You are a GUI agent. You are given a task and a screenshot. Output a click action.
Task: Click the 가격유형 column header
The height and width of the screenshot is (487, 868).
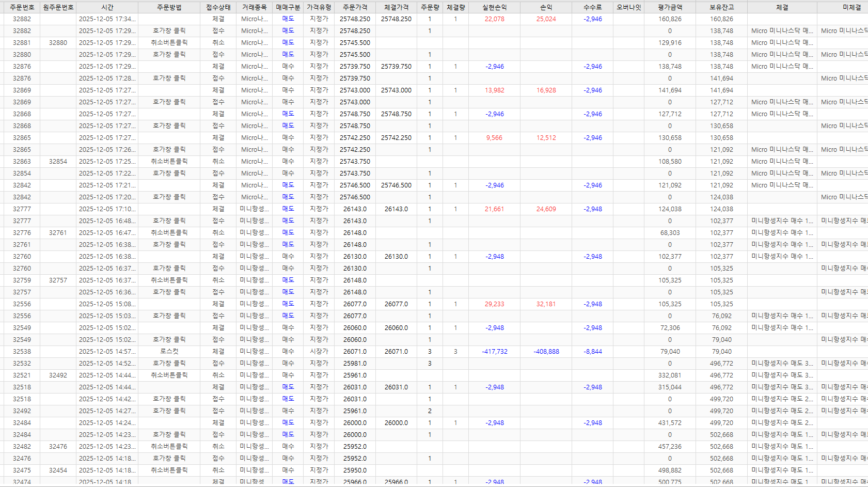coord(319,7)
